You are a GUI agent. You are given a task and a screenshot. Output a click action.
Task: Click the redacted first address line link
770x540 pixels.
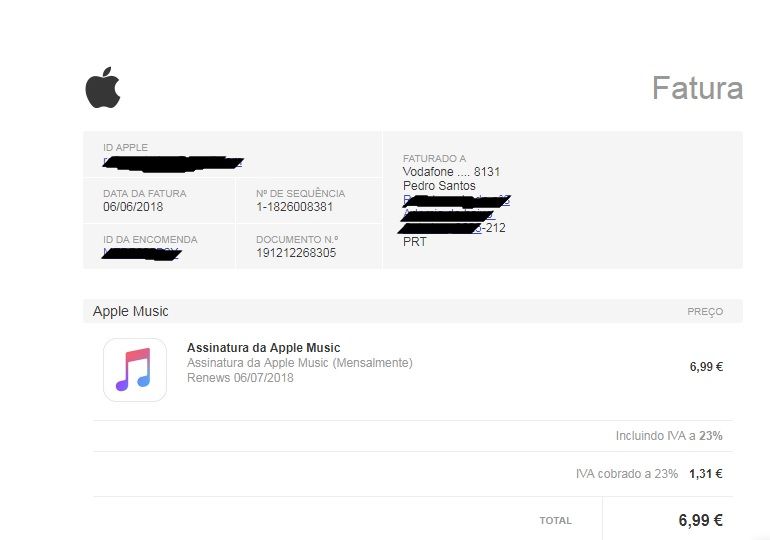point(456,200)
